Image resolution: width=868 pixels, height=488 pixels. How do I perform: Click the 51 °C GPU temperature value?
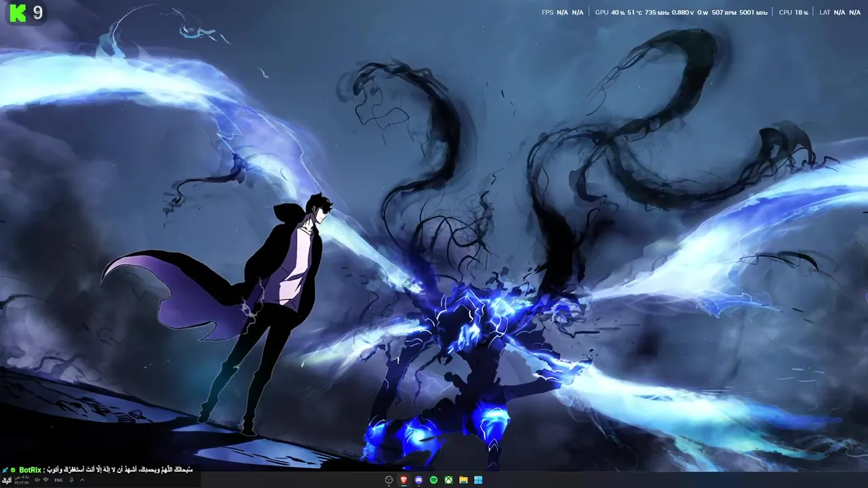point(635,12)
